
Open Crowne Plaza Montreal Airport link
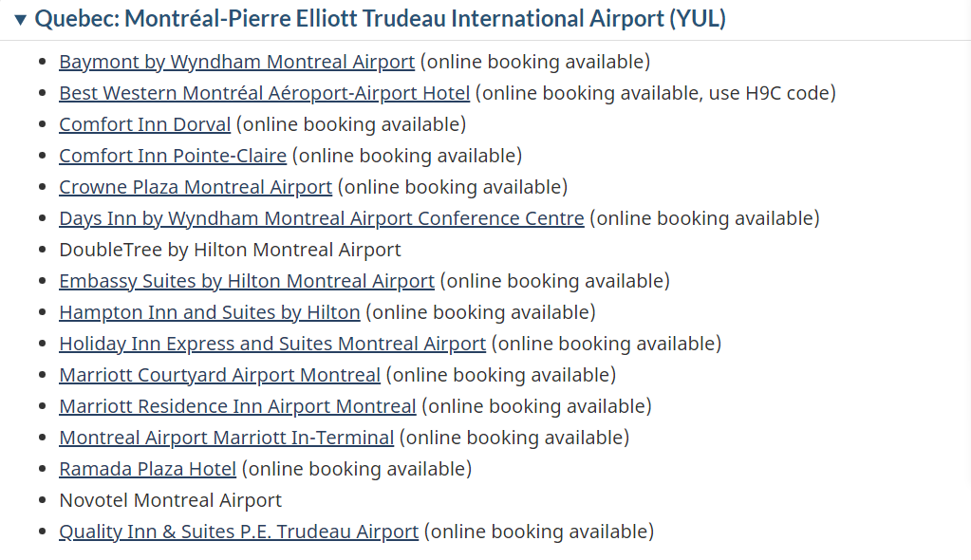point(195,187)
